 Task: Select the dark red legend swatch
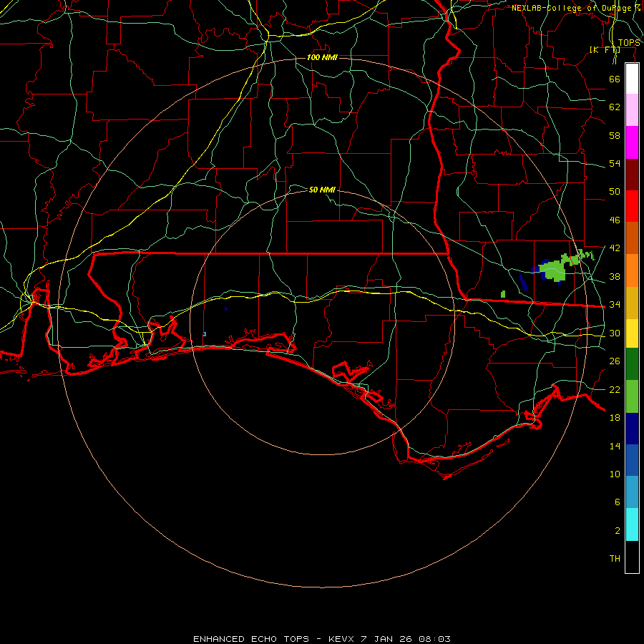(632, 175)
